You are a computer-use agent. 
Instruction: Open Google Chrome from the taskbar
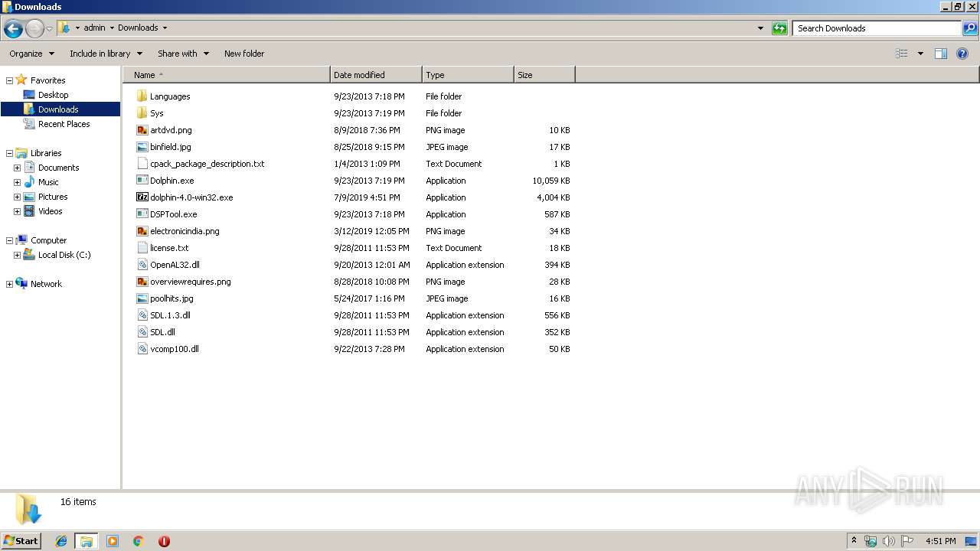click(139, 541)
